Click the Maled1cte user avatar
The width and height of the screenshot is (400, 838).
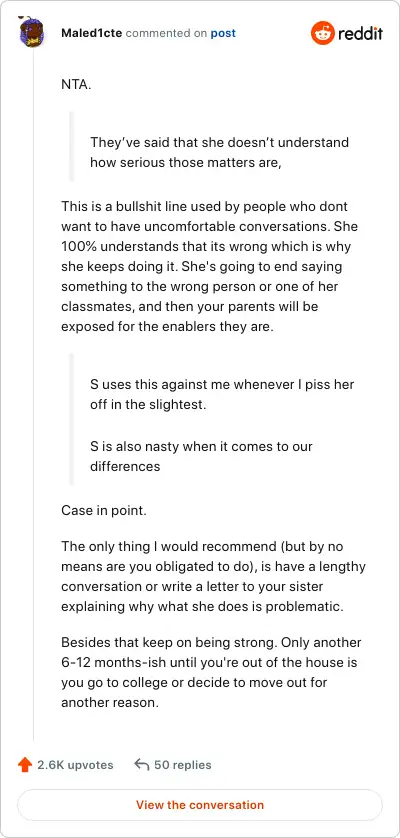(32, 33)
